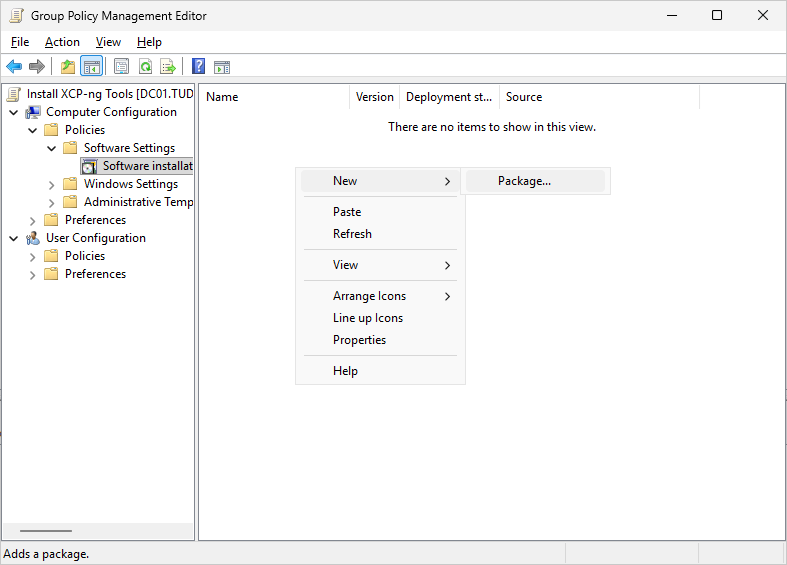Open the File menu

tap(20, 42)
